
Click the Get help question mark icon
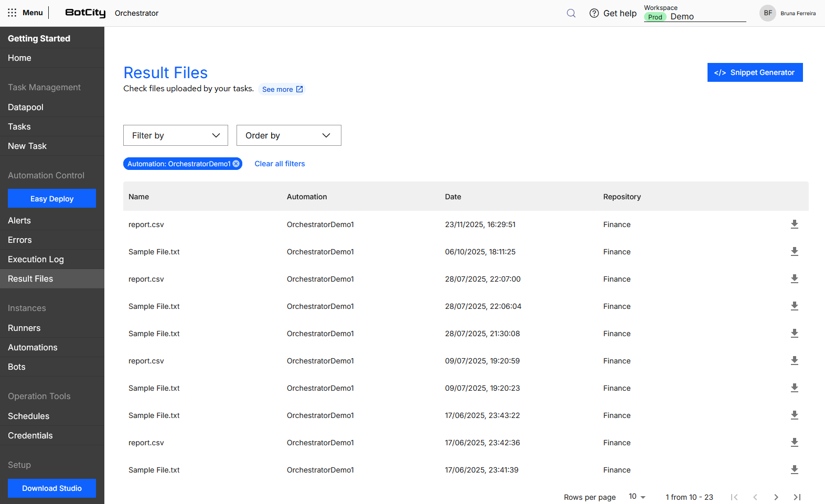[x=594, y=13]
